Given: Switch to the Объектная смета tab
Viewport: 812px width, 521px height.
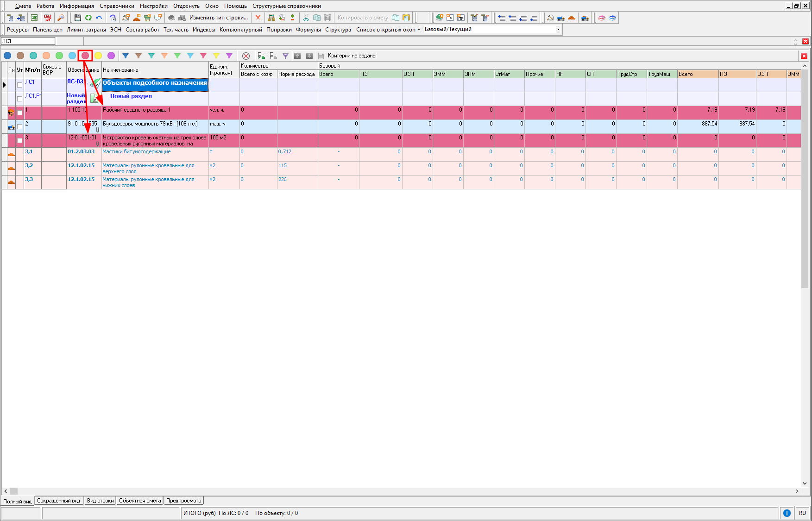Looking at the screenshot, I should click(139, 501).
